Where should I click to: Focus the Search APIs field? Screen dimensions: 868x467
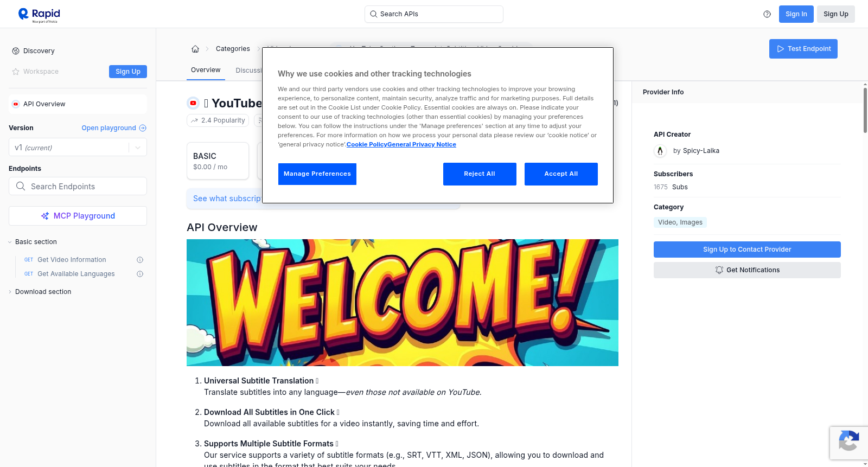pos(434,14)
